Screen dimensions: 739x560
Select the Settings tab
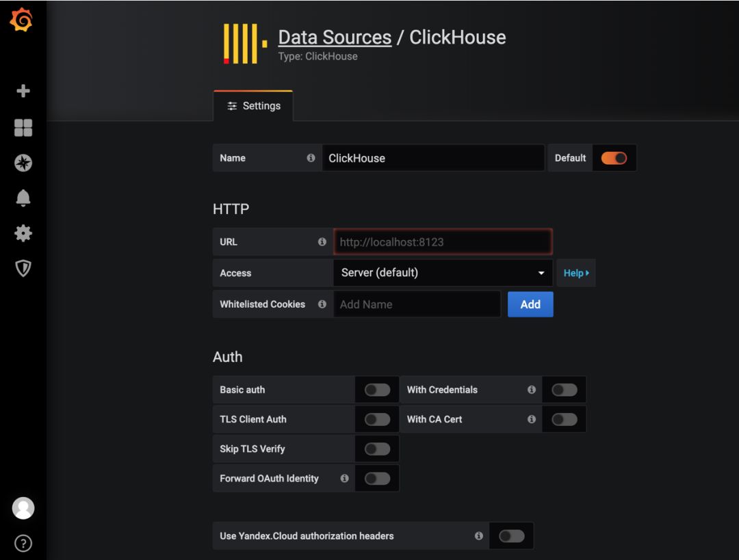[254, 106]
